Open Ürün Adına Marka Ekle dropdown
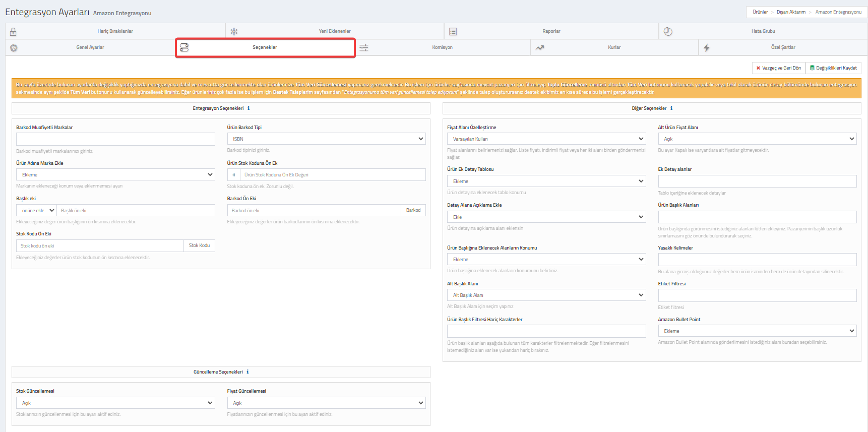 point(115,175)
